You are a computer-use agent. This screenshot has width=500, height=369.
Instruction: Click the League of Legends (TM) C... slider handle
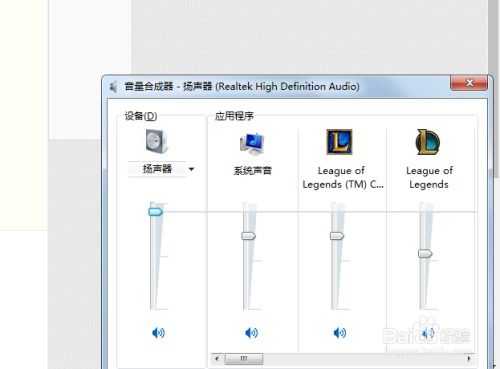pyautogui.click(x=337, y=236)
